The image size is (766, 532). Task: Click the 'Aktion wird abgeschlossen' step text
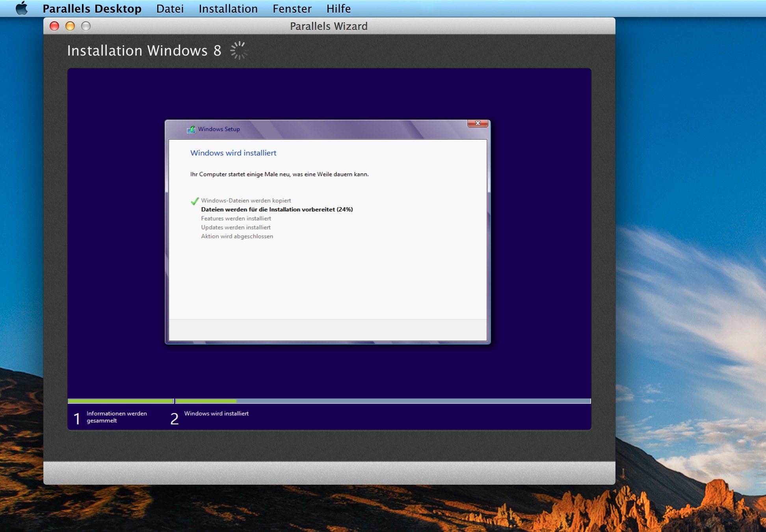tap(237, 236)
